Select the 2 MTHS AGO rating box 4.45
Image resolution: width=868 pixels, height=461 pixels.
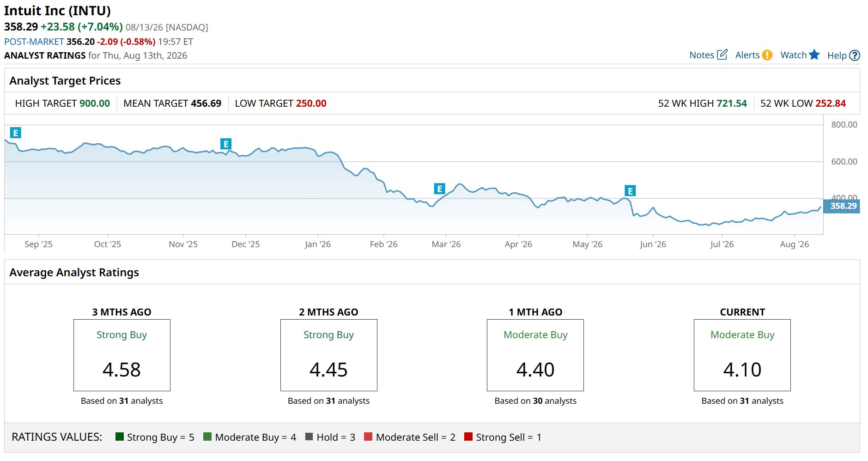tap(329, 355)
